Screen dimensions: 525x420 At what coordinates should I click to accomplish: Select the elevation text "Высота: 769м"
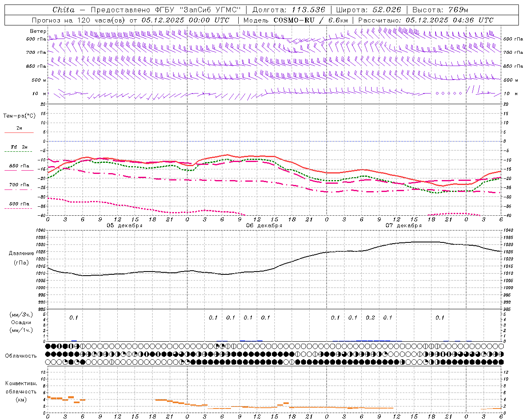point(440,10)
